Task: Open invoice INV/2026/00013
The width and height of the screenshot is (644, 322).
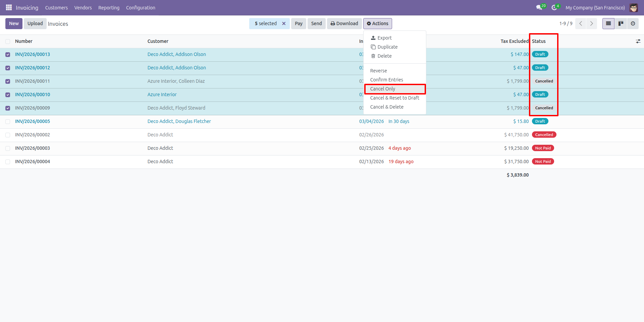Action: [33, 54]
